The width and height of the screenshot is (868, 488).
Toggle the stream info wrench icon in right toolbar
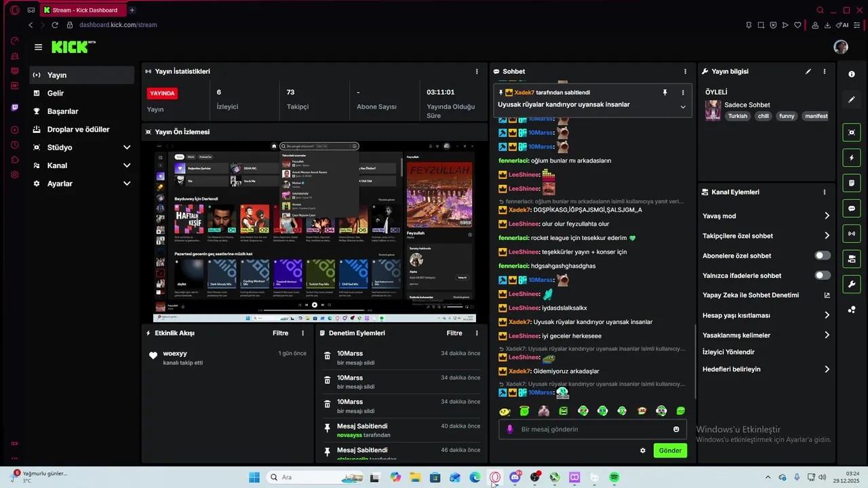point(852,284)
